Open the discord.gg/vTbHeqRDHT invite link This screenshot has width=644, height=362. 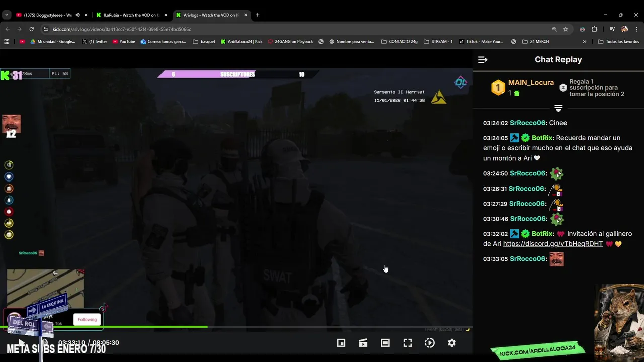(x=553, y=244)
